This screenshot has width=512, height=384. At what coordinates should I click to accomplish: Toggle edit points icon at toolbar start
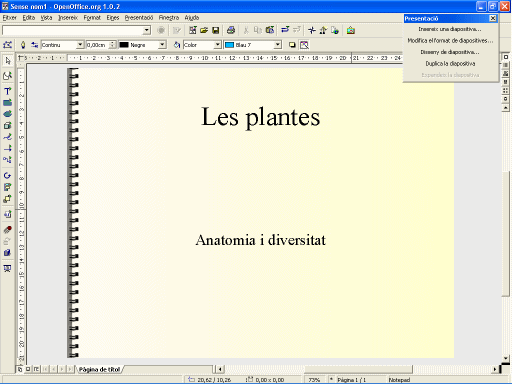7,45
